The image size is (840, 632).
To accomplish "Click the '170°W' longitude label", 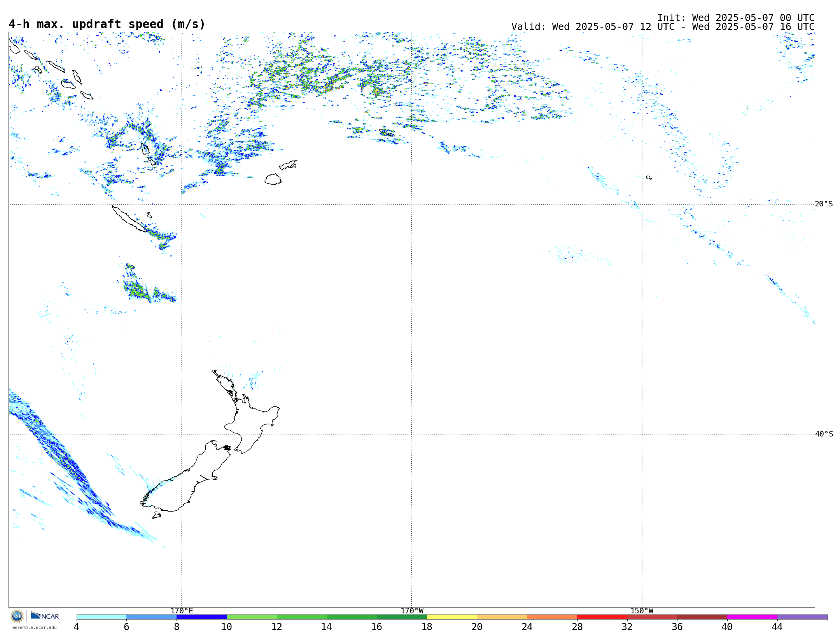I will (412, 611).
